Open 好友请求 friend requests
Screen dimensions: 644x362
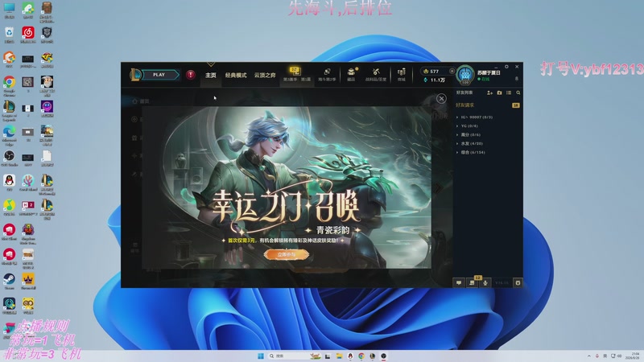(x=464, y=105)
